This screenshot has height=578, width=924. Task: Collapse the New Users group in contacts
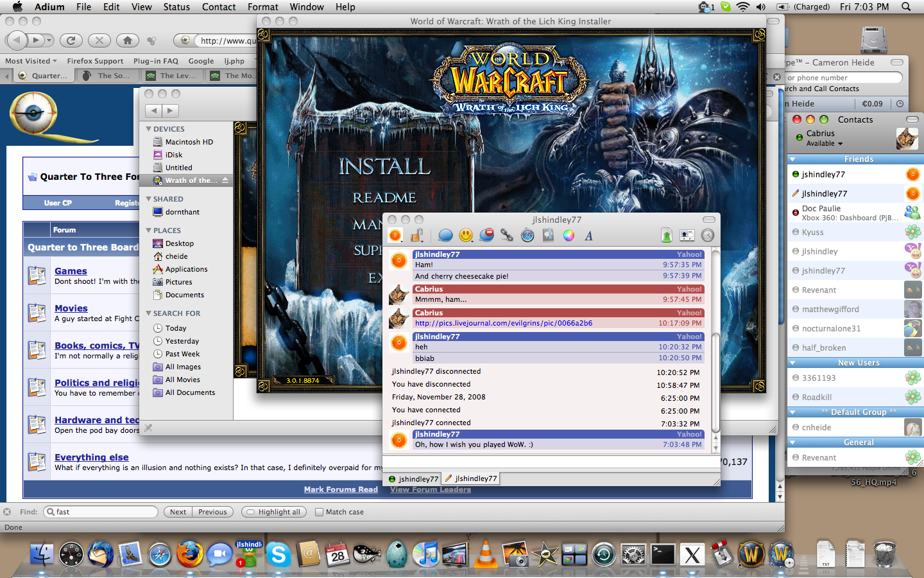(x=792, y=363)
